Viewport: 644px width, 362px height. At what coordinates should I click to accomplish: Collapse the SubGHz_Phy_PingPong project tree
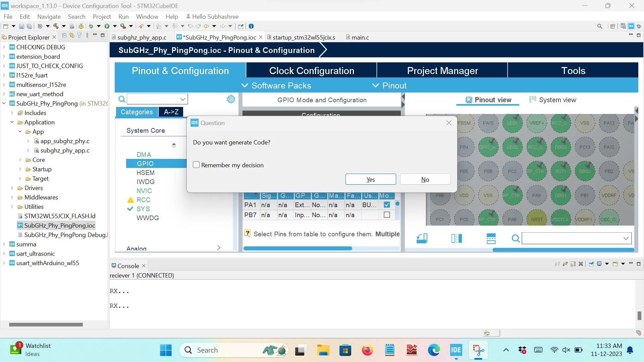point(4,104)
